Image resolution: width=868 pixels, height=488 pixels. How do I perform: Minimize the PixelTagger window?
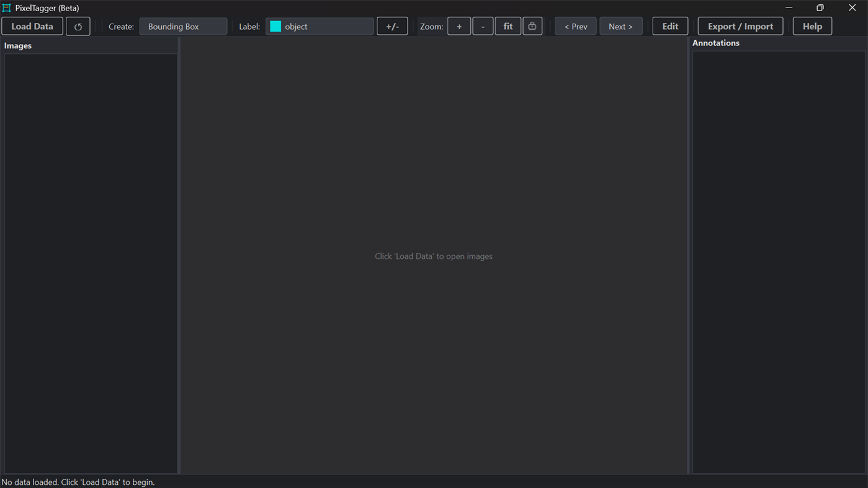click(x=789, y=8)
